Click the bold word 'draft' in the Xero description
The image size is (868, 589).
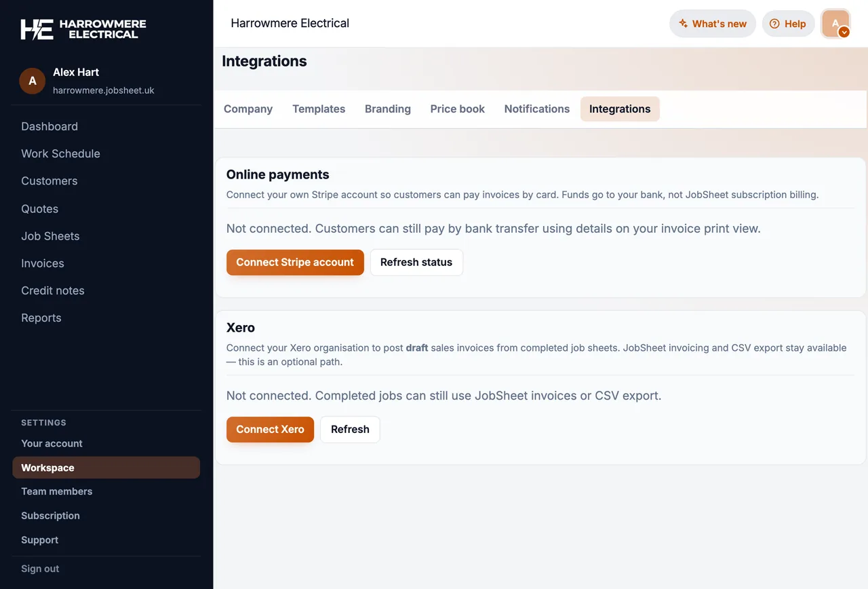click(x=417, y=348)
